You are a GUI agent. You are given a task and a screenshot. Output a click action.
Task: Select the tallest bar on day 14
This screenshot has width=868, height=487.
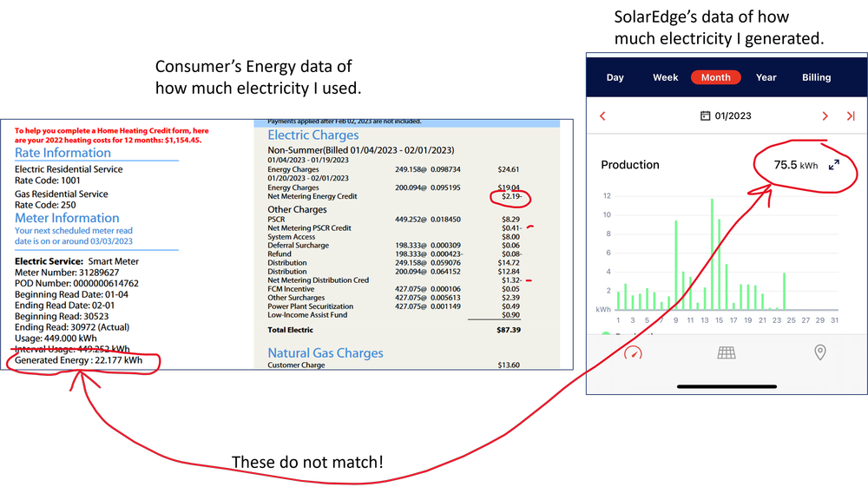pos(712,254)
